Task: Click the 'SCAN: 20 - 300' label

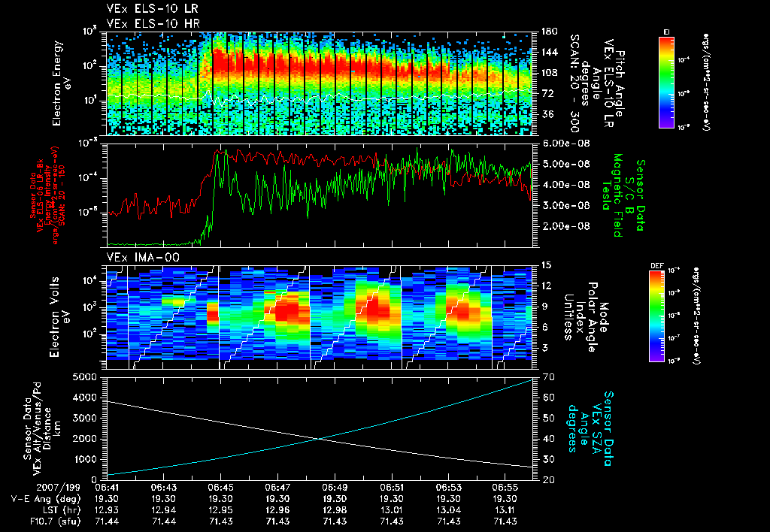Action: click(574, 83)
